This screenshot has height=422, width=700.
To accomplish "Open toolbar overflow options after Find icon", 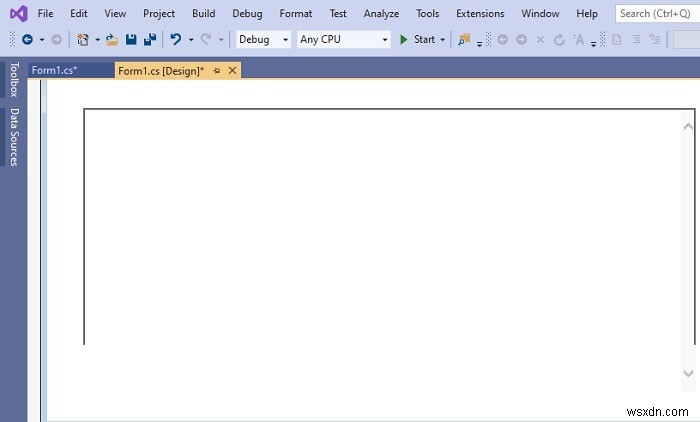I will point(479,43).
